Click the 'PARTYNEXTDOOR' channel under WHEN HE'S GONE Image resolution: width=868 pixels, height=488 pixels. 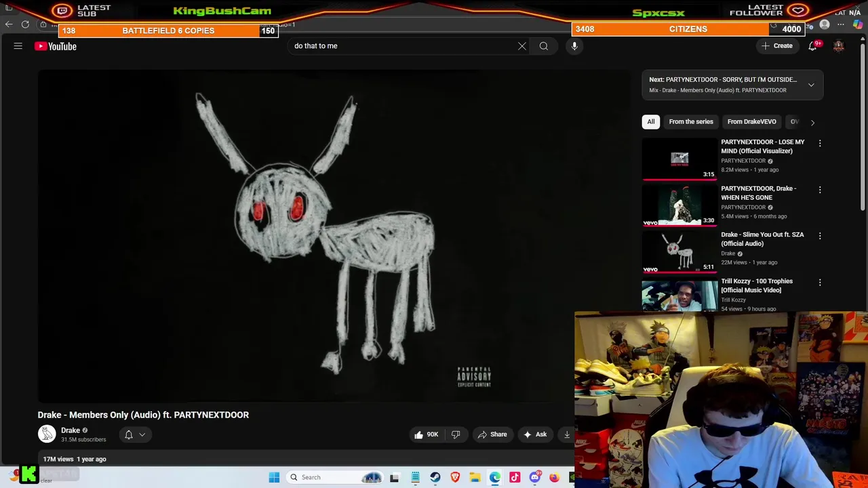(743, 207)
